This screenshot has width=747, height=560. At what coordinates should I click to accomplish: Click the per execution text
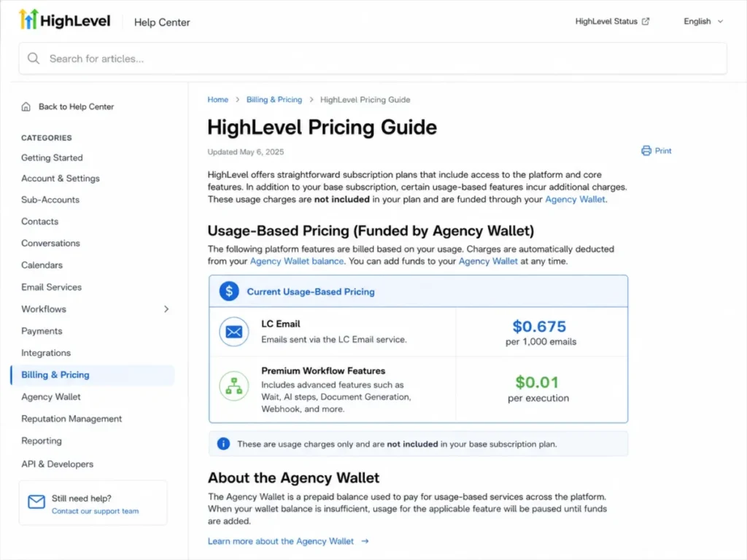coord(538,398)
